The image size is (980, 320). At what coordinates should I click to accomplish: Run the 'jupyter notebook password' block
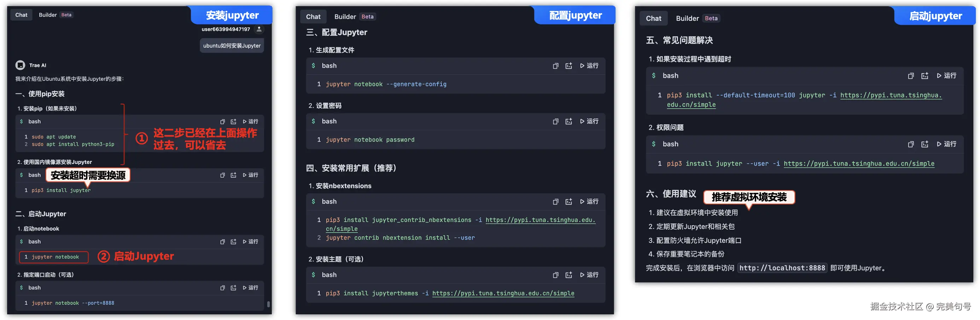(x=589, y=121)
